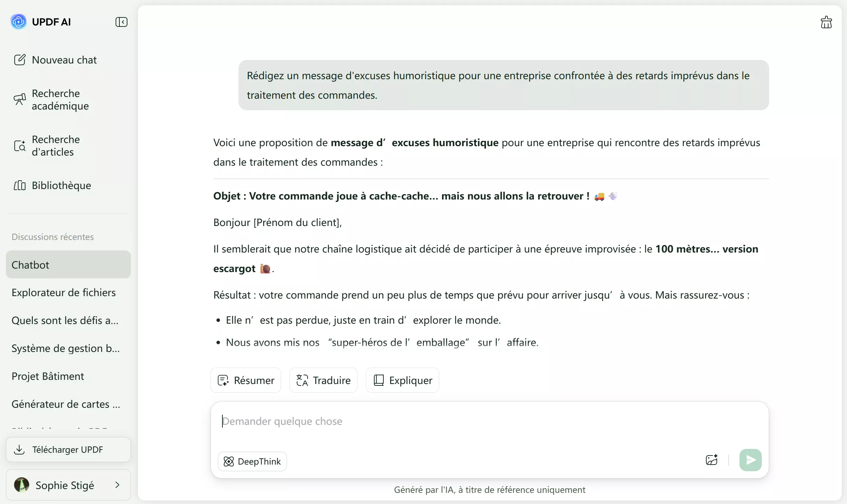Open Recherche d'articles section
The width and height of the screenshot is (847, 504).
coord(56,146)
